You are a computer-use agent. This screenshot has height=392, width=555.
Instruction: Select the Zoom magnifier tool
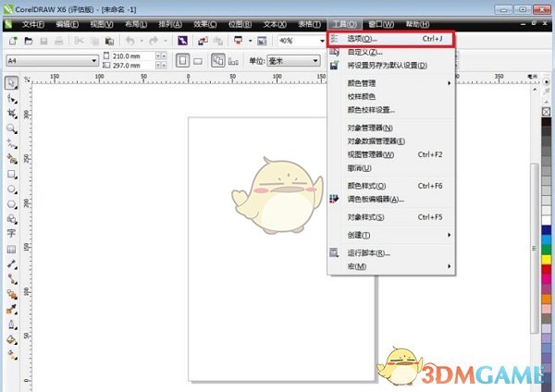click(x=12, y=129)
